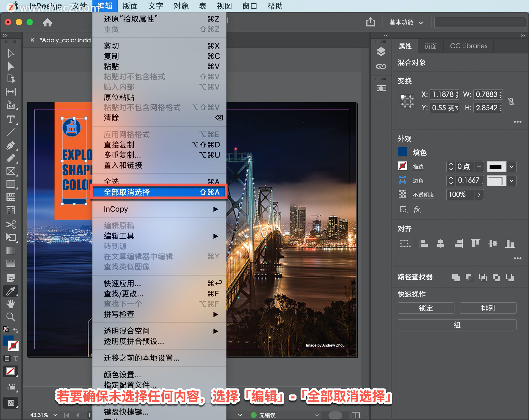Expand the stroke weight dropdown

[x=479, y=167]
